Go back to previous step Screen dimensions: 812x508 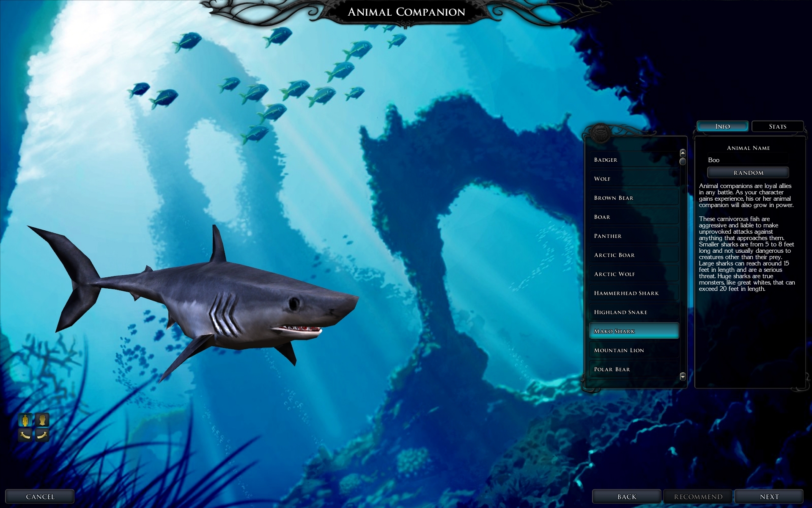(x=626, y=497)
